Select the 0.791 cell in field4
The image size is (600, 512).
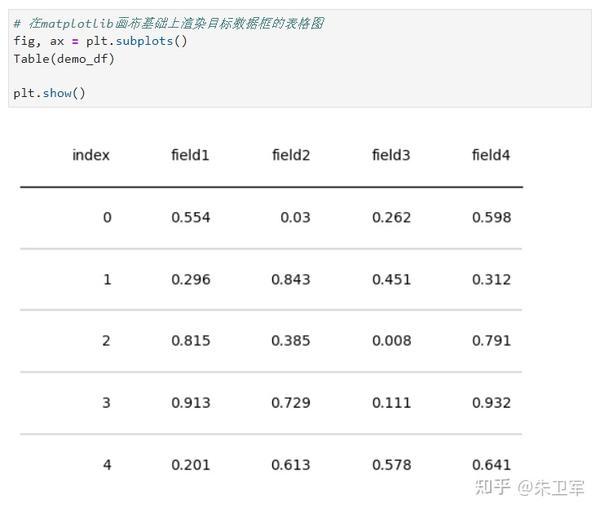(491, 341)
